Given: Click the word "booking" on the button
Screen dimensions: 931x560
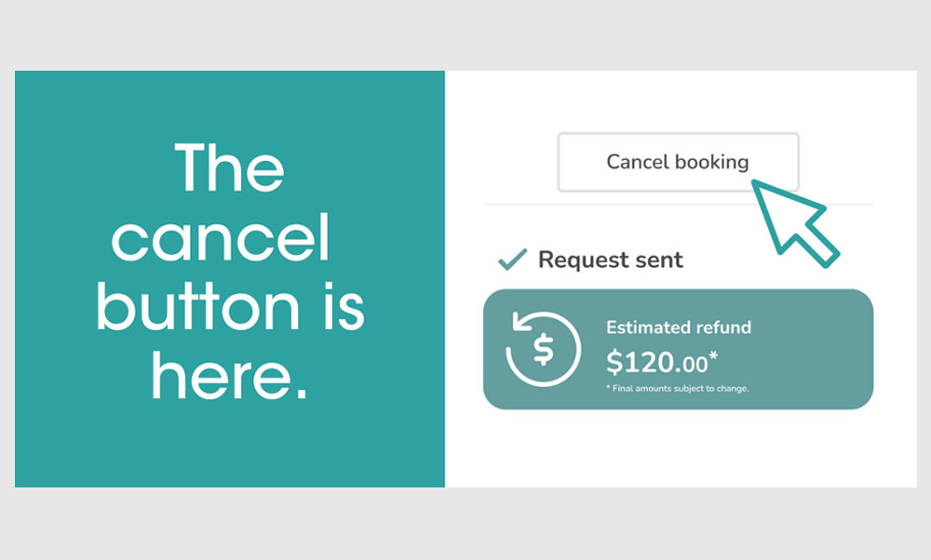Looking at the screenshot, I should [x=712, y=162].
